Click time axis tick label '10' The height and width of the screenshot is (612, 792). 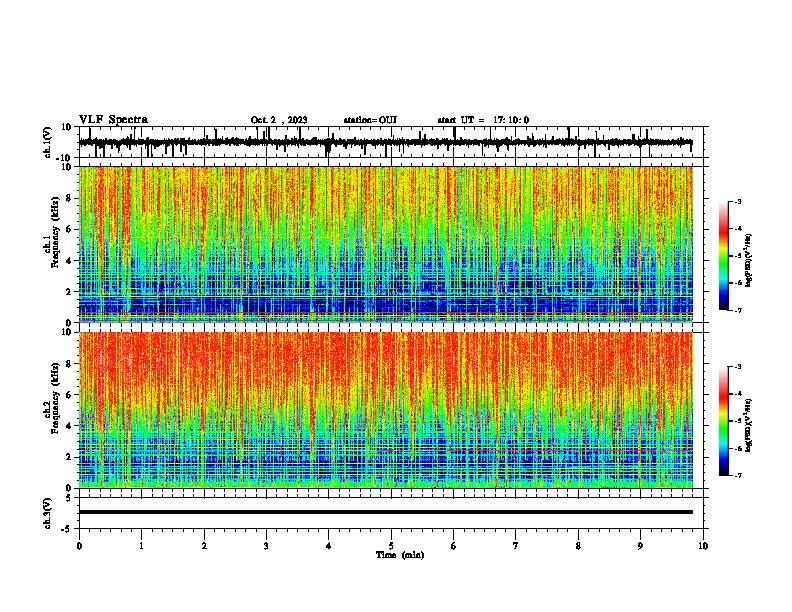click(x=703, y=546)
